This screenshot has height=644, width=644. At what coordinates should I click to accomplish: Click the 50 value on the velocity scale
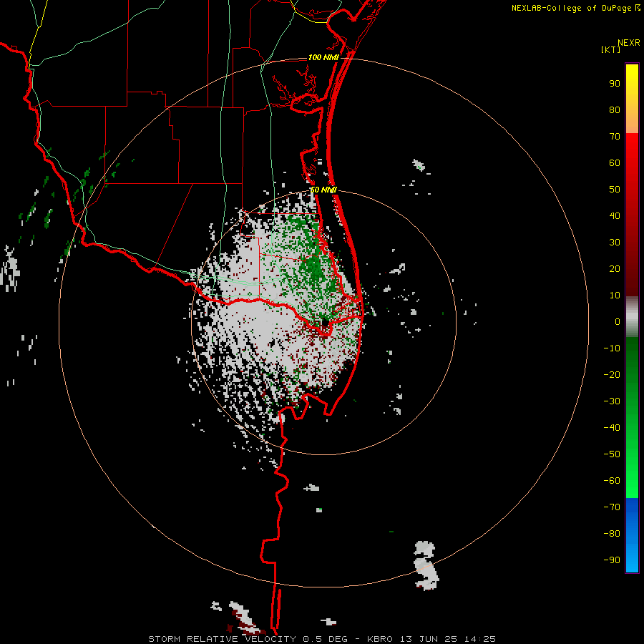coord(615,190)
